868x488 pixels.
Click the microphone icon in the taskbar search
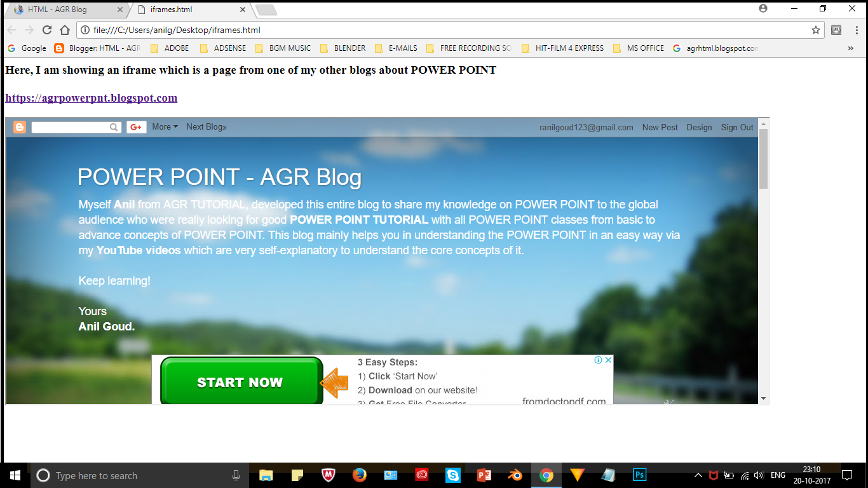click(236, 475)
